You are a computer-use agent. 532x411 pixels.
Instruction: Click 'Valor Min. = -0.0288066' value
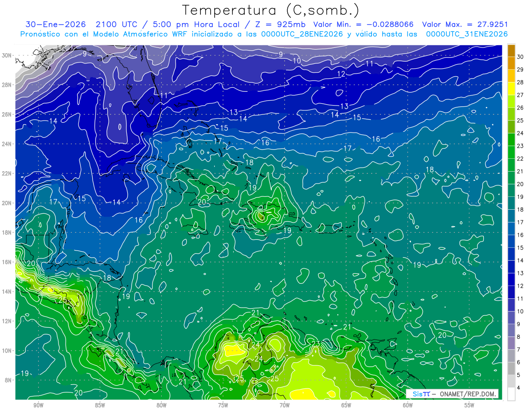pos(364,24)
